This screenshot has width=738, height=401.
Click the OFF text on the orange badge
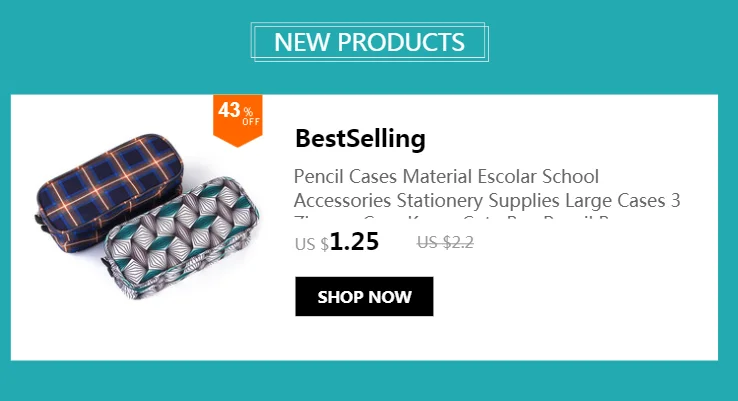coord(251,122)
